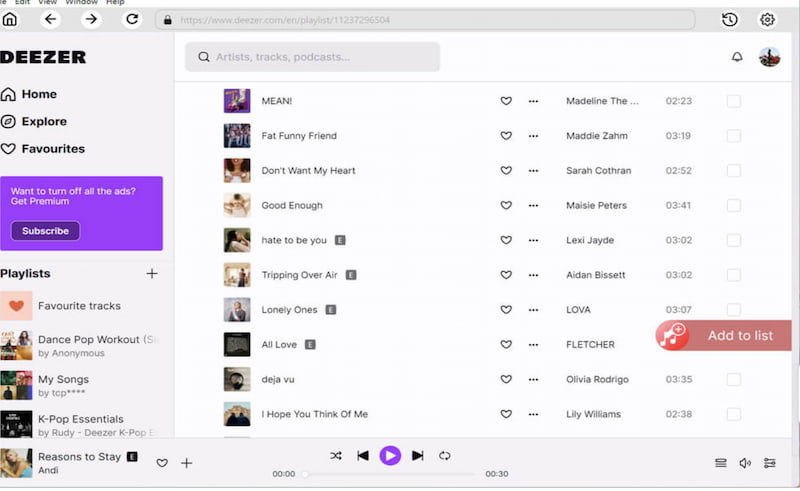Create a new playlist with the plus icon
Screen dimensions: 800x491
pyautogui.click(x=152, y=274)
